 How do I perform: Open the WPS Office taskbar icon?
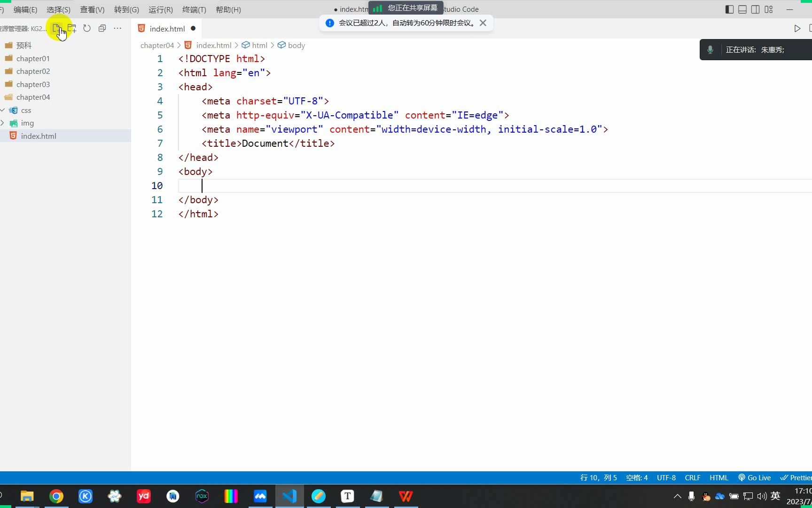[406, 496]
